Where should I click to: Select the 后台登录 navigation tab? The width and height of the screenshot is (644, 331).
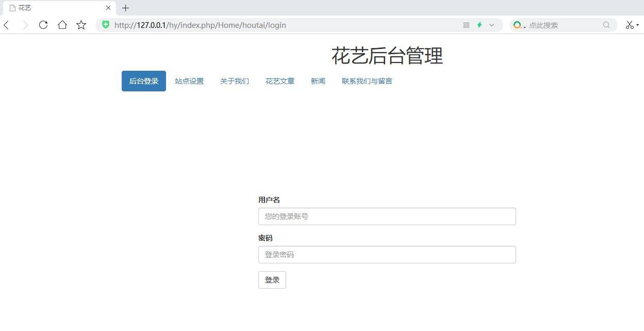pyautogui.click(x=144, y=81)
